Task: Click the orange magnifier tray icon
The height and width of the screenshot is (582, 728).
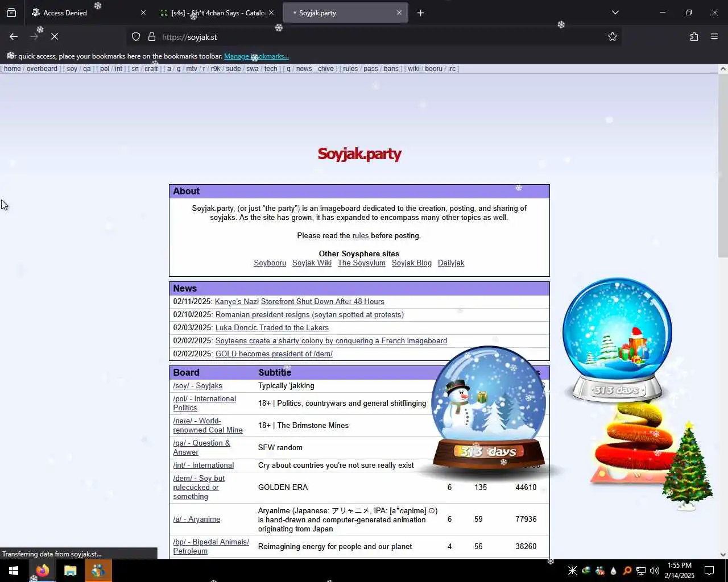Action: click(627, 571)
